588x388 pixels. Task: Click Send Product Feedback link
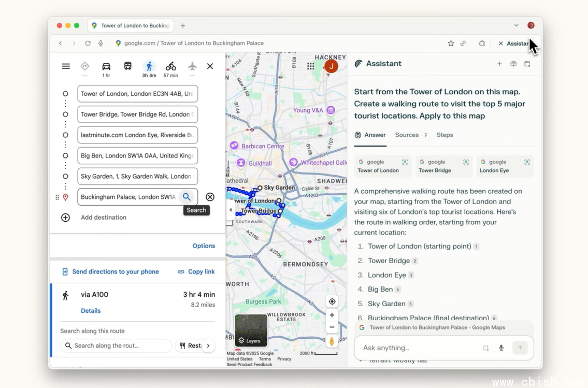tap(249, 364)
